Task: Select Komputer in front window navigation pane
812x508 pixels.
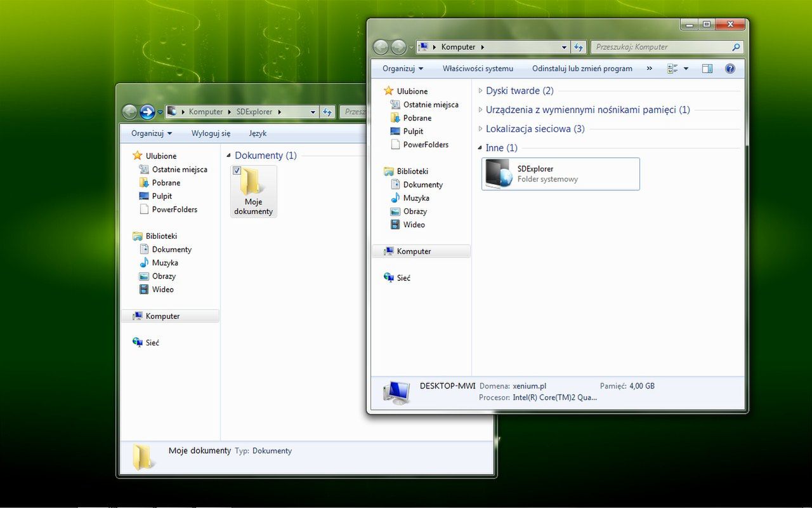Action: pos(421,251)
